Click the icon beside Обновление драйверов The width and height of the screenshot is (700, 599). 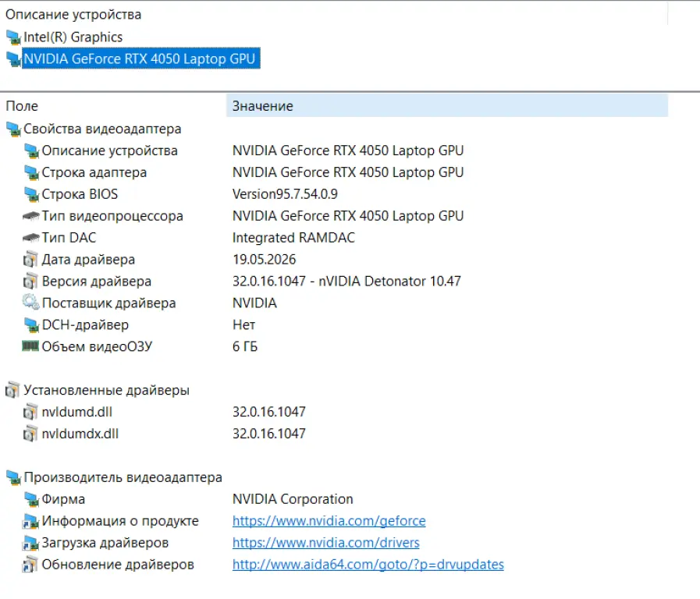coord(30,565)
